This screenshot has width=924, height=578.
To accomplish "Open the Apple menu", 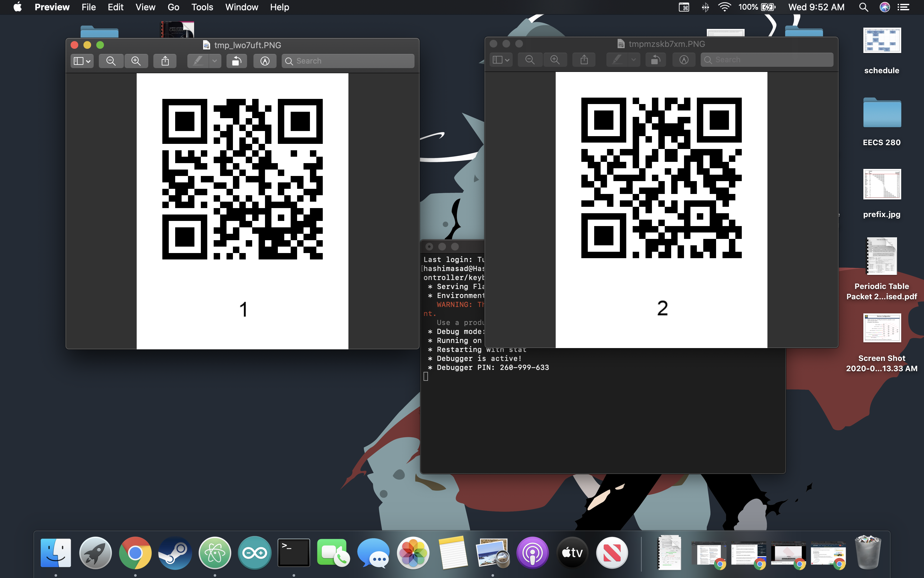I will pyautogui.click(x=18, y=7).
